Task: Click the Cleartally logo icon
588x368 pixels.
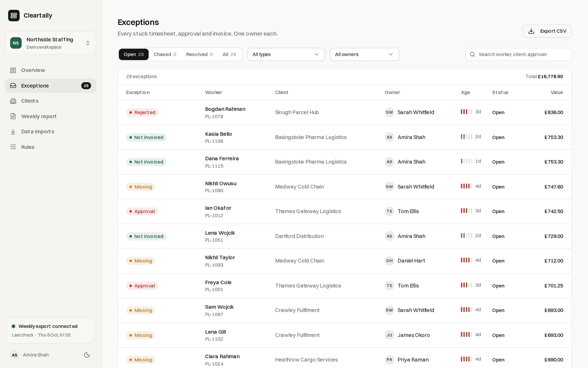Action: click(14, 16)
